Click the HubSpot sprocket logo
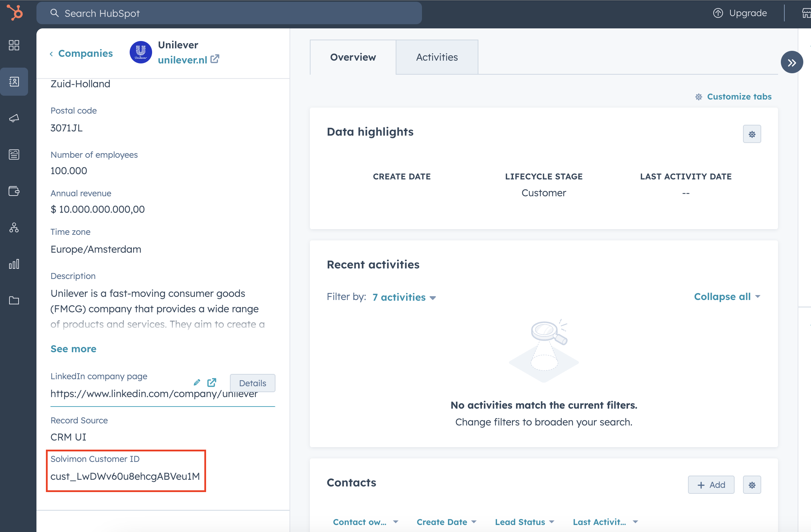The width and height of the screenshot is (811, 532). pos(15,13)
